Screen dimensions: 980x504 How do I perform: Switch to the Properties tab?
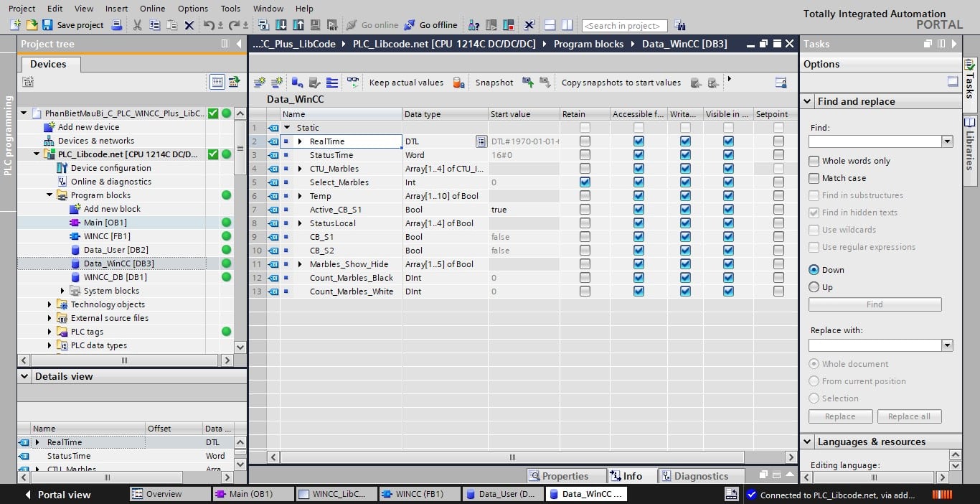point(565,476)
